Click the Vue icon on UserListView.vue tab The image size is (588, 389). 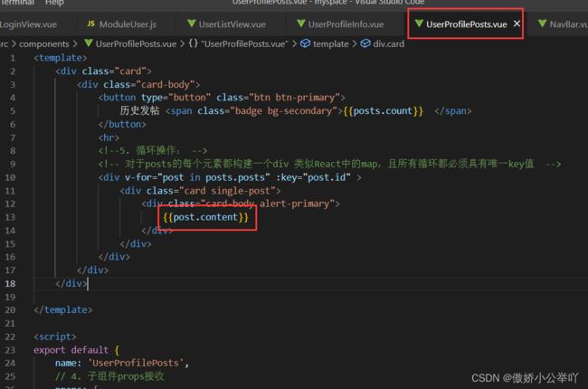coord(192,24)
